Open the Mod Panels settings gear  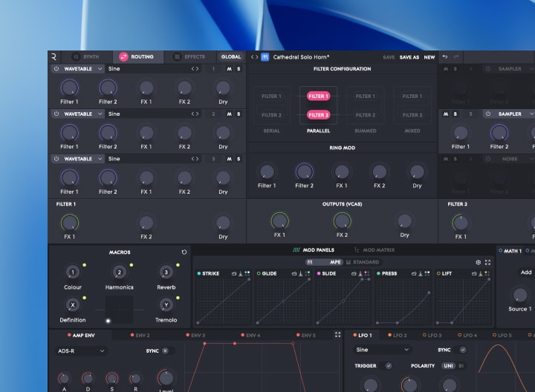[x=479, y=262]
